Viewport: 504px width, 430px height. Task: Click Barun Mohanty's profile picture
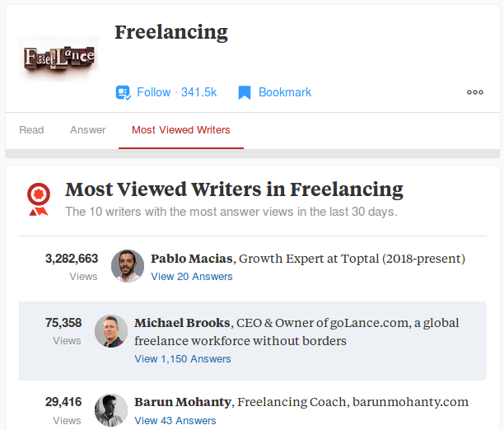111,410
